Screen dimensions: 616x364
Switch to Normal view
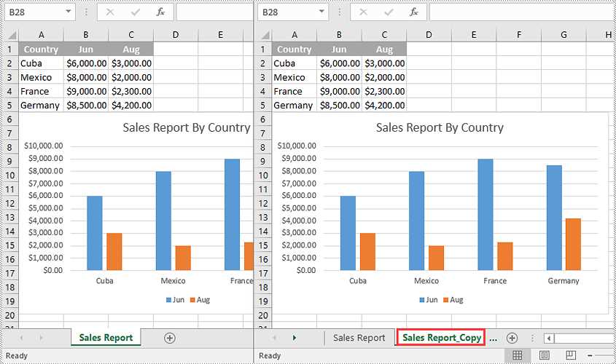(x=518, y=355)
